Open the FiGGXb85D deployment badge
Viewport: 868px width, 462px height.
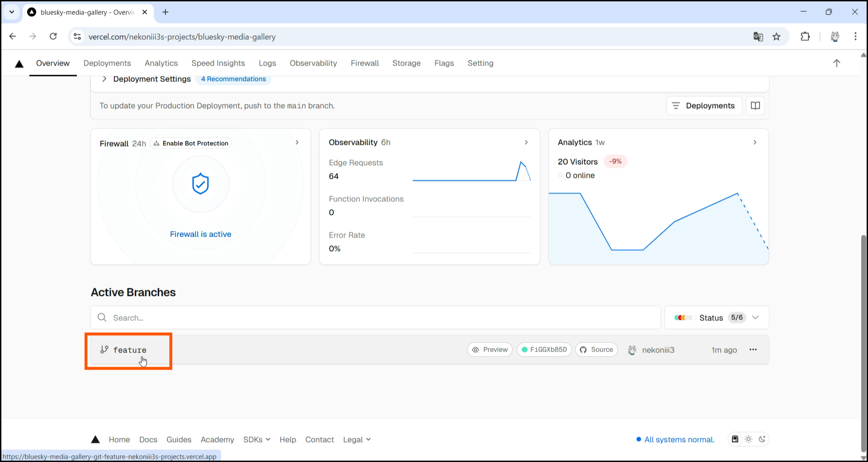(x=544, y=349)
